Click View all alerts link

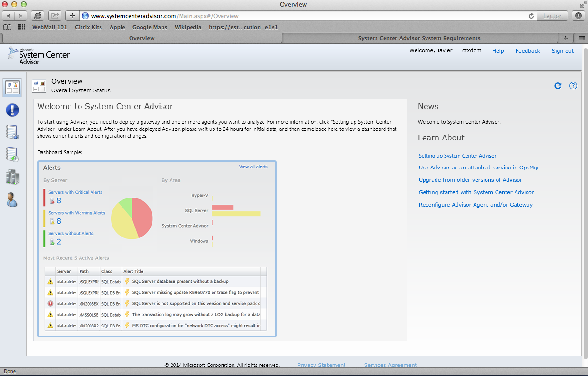pyautogui.click(x=253, y=167)
